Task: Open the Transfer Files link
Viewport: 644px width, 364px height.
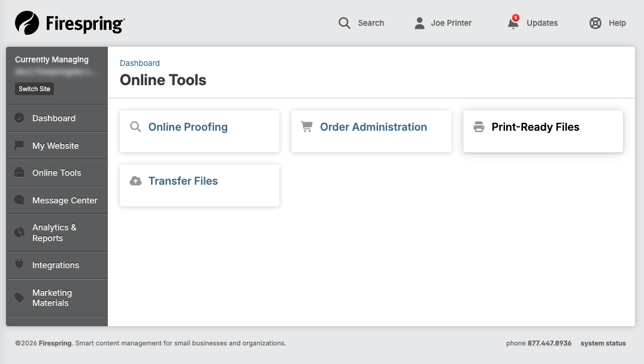Action: click(183, 181)
